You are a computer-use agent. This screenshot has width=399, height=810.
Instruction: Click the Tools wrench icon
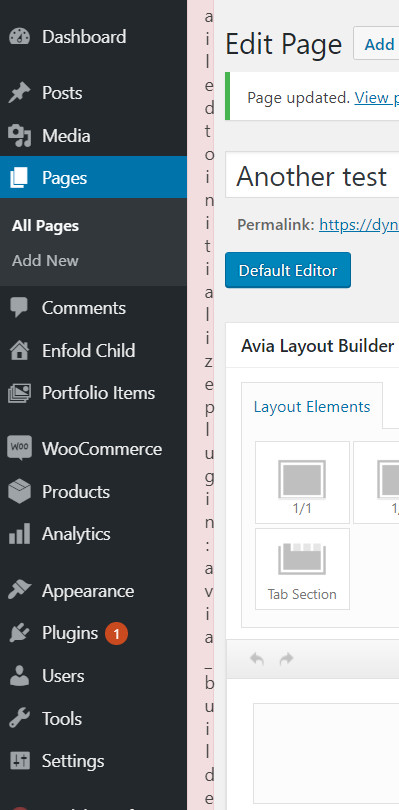coord(19,719)
